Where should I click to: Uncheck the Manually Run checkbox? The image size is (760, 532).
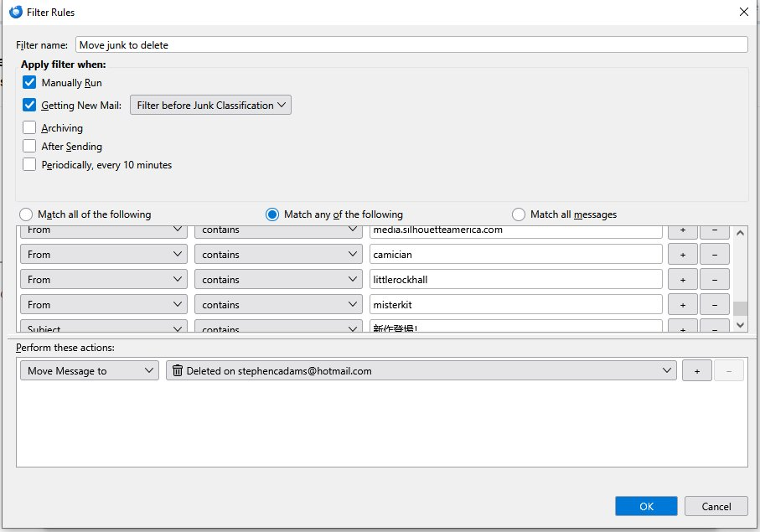pos(30,83)
